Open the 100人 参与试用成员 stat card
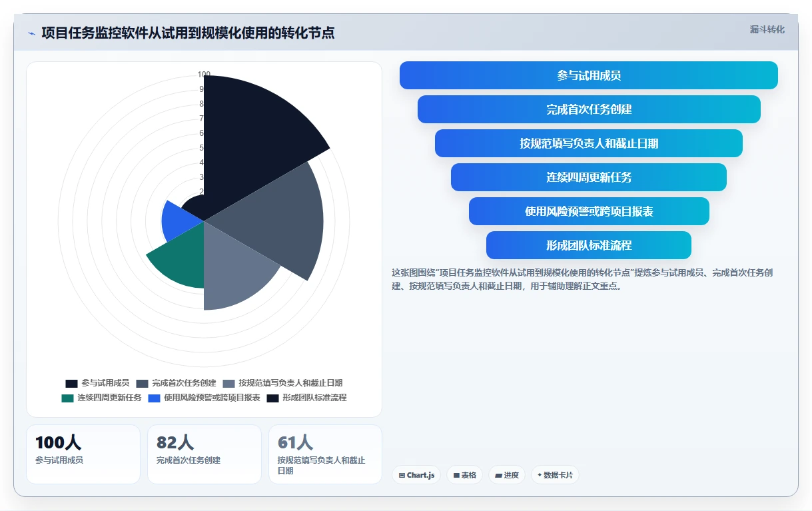 tap(83, 454)
